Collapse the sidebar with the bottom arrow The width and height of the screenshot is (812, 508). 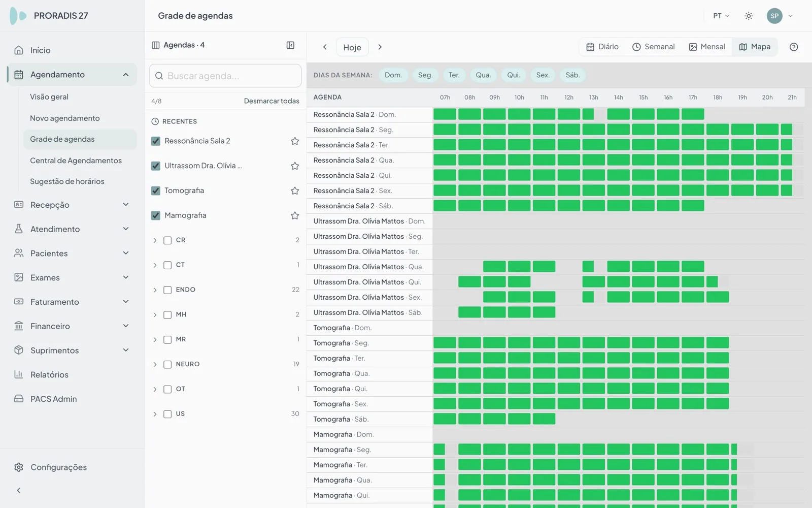[19, 490]
